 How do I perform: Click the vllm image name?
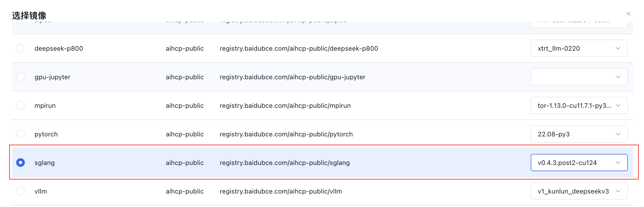[x=41, y=191]
